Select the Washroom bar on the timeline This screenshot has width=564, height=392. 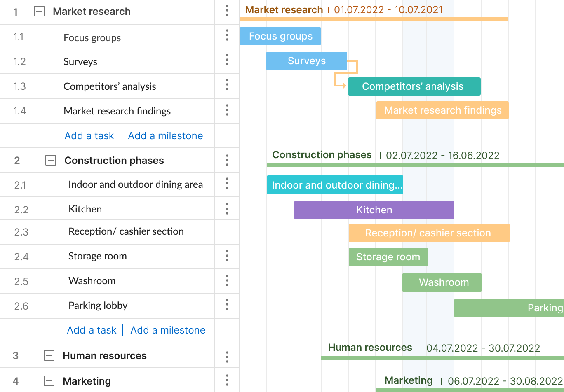click(x=442, y=282)
